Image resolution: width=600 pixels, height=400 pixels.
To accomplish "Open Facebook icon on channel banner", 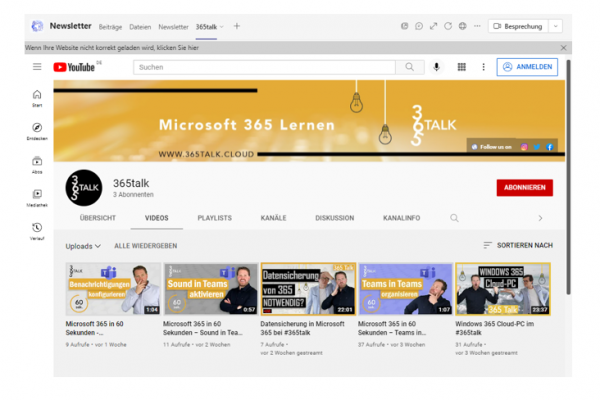I will [549, 147].
